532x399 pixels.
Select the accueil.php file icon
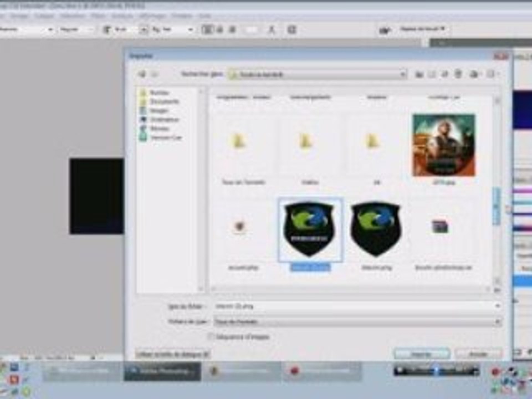[x=239, y=226]
